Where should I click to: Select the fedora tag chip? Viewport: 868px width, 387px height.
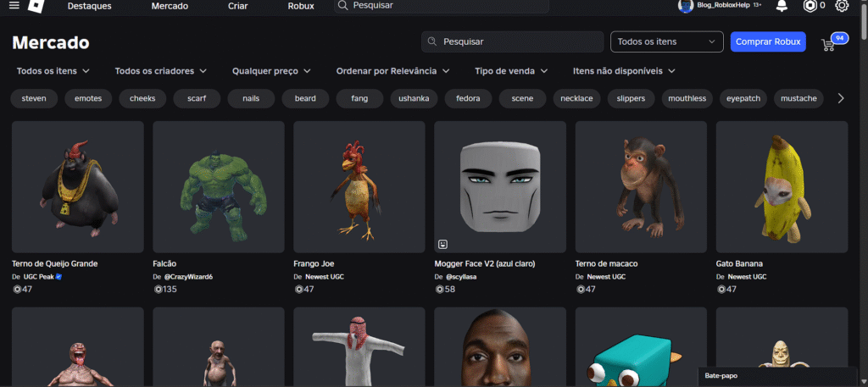point(468,98)
